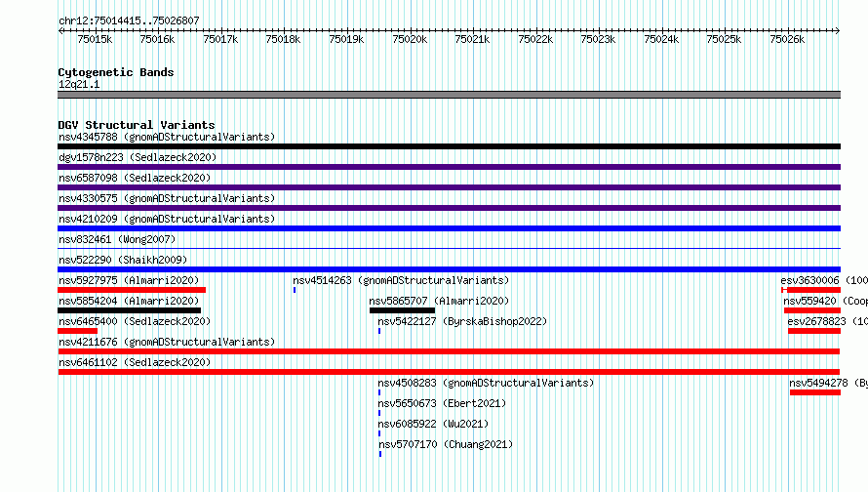Open nsv5707170 (Chuang2021) label
The image size is (868, 492).
446,444
